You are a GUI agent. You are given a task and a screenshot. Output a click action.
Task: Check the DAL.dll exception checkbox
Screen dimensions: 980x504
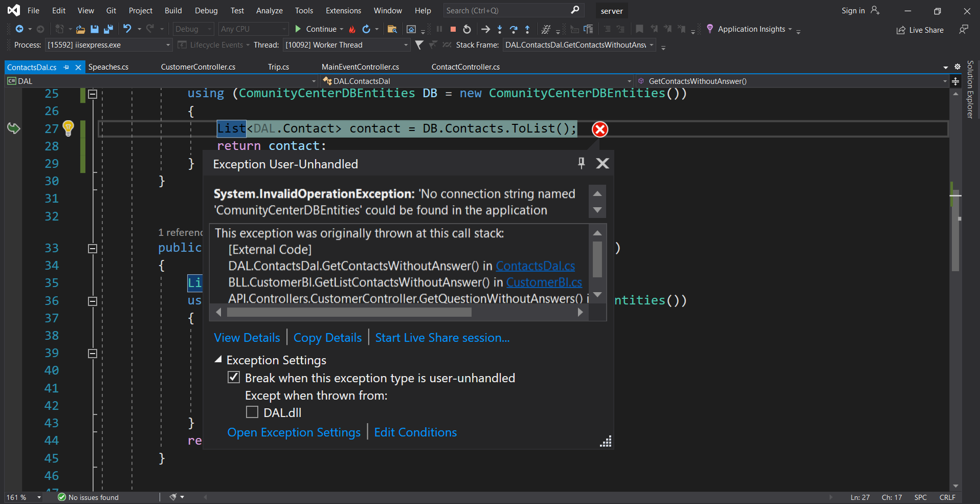pos(252,412)
